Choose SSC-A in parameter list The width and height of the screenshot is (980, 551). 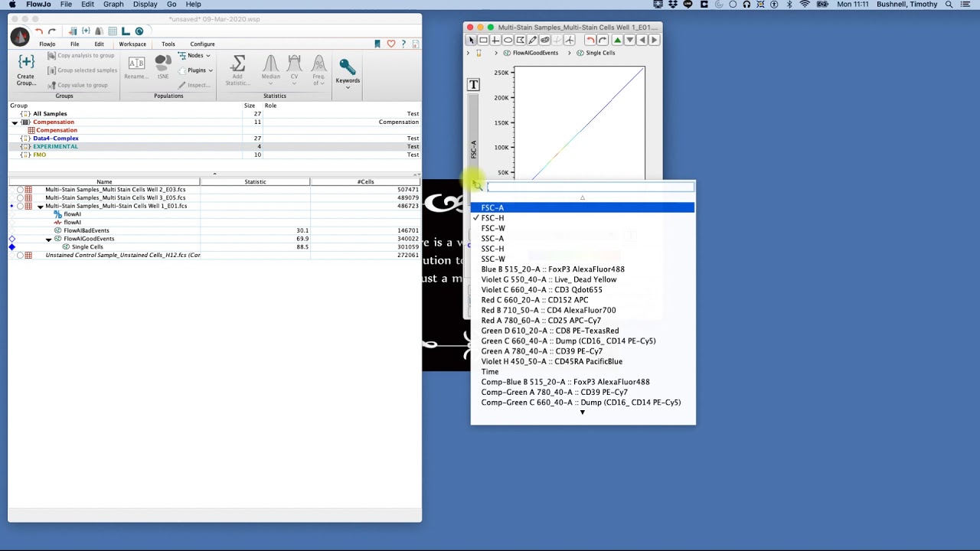coord(583,238)
